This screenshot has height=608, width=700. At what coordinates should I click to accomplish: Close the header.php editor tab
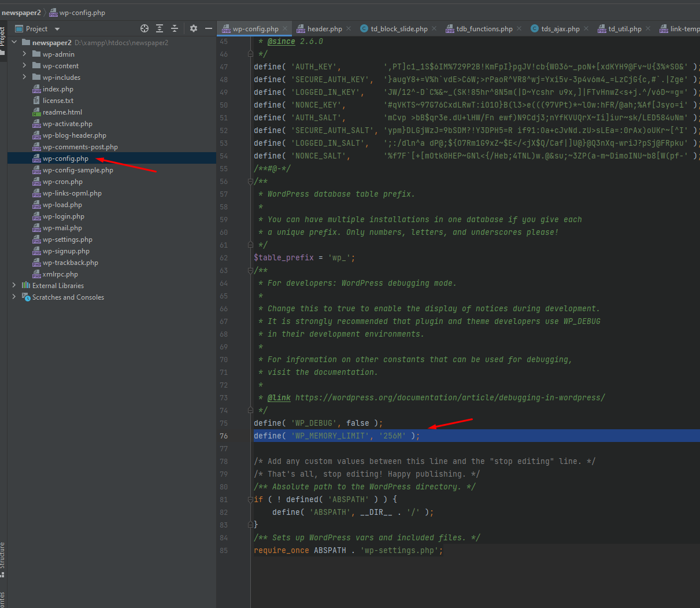coord(349,28)
